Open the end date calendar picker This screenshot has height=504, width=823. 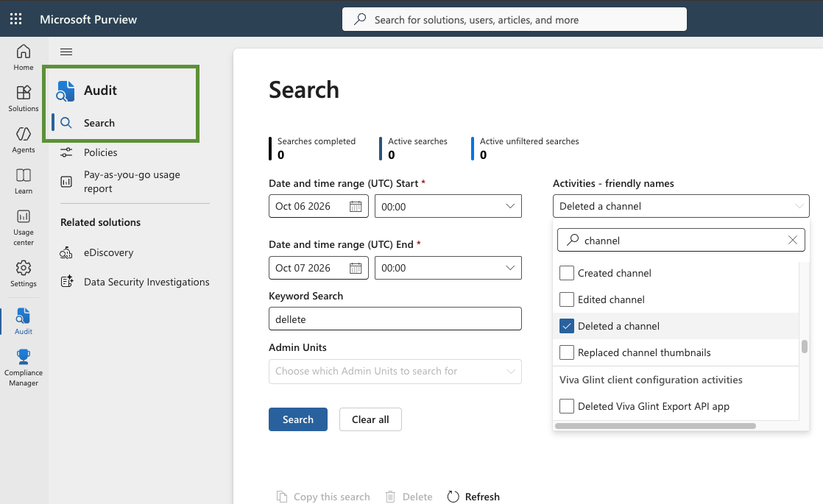[x=356, y=268]
